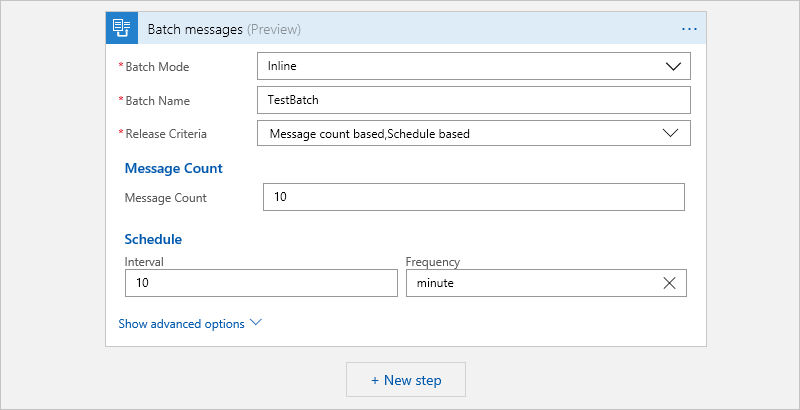Click the Frequency field showing minute
800x410 pixels.
[530, 283]
